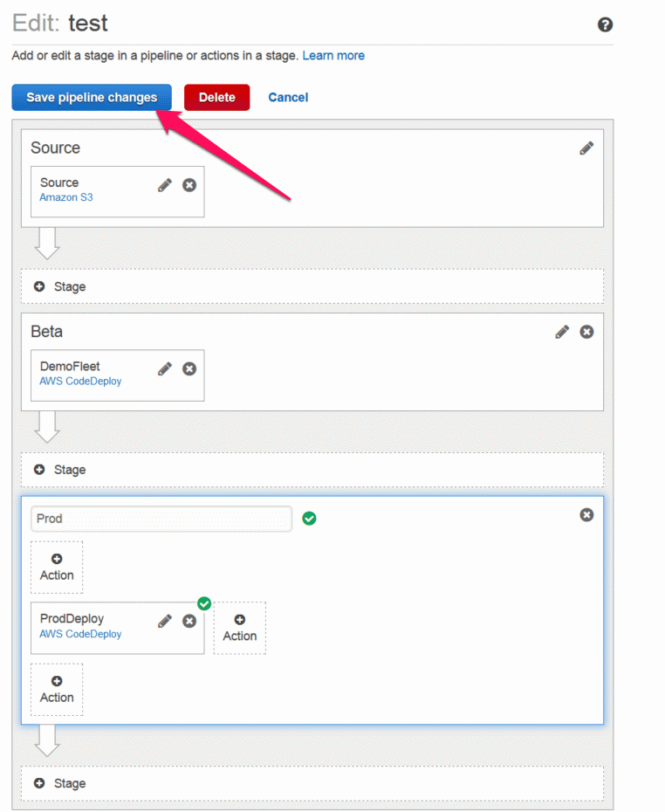Image resolution: width=665 pixels, height=812 pixels.
Task: Remove the Amazon S3 Source action
Action: coord(189,185)
